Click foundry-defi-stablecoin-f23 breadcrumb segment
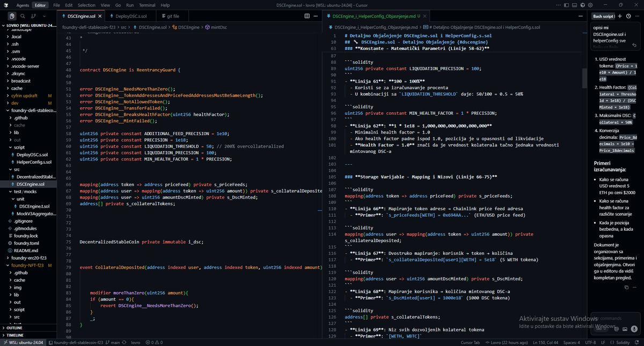 89,27
